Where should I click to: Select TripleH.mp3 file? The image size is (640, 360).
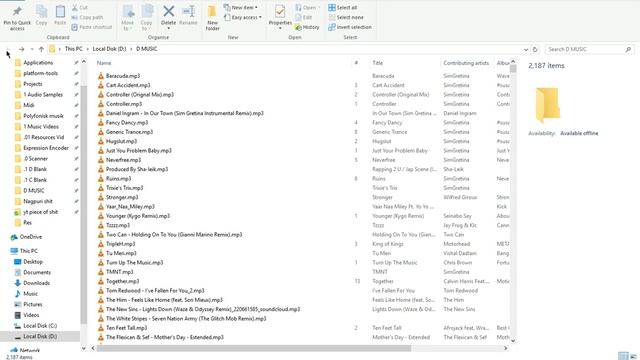point(120,244)
